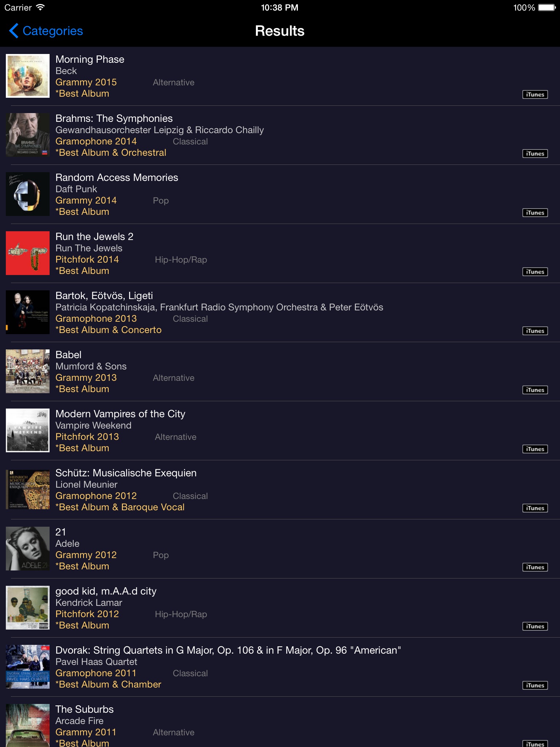This screenshot has height=747, width=560.
Task: Tap iTunes badge for Random Access Memories
Action: pos(535,213)
